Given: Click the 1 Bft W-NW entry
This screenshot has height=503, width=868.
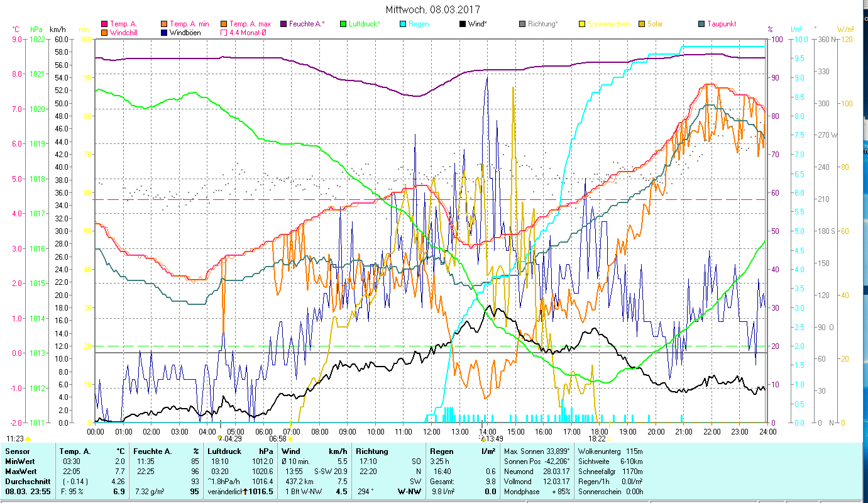Looking at the screenshot, I should pos(303,492).
